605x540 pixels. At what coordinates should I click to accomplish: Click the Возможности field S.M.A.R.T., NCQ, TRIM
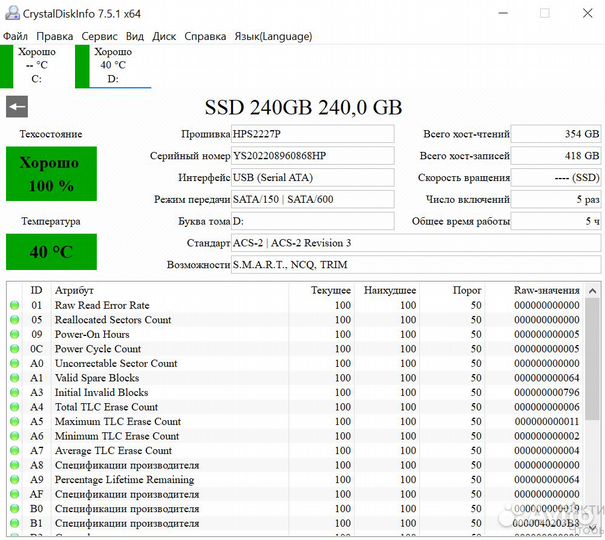[x=416, y=265]
